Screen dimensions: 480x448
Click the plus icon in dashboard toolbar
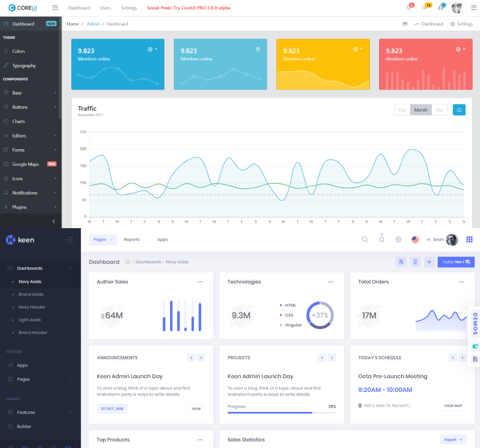click(x=429, y=262)
